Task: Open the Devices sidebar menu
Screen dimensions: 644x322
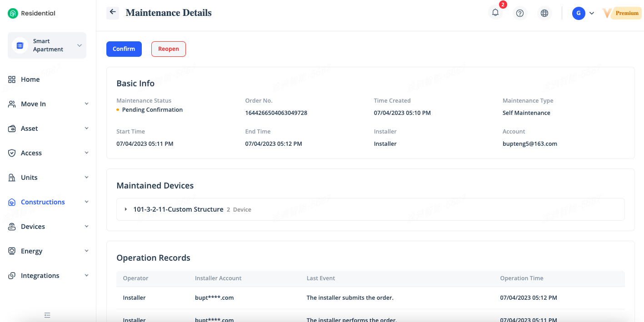Action: 33,227
